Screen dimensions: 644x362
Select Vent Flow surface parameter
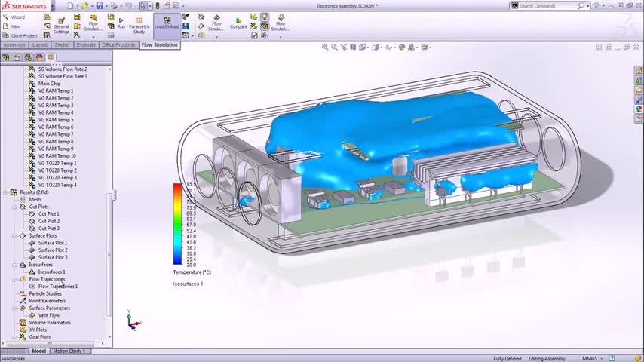pyautogui.click(x=49, y=315)
